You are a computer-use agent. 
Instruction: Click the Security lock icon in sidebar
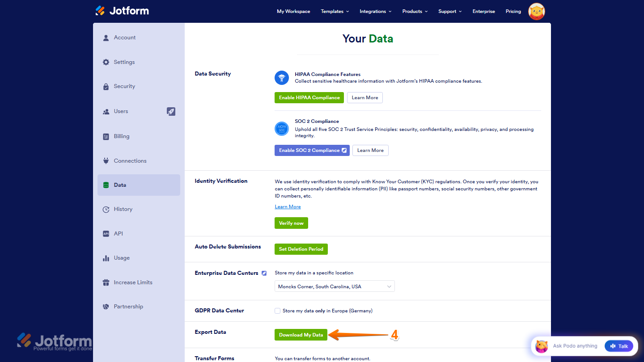click(x=106, y=87)
